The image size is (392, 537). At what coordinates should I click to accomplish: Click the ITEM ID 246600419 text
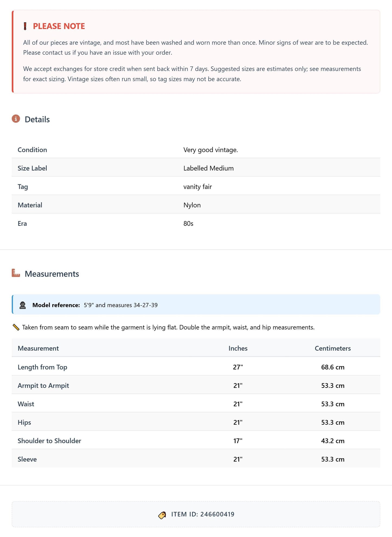coord(203,514)
